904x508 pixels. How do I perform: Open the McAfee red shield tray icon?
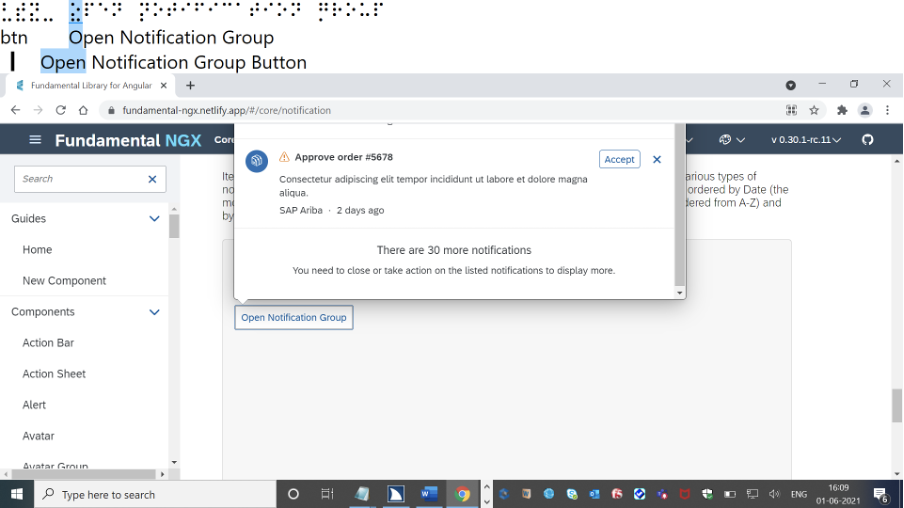coord(684,494)
